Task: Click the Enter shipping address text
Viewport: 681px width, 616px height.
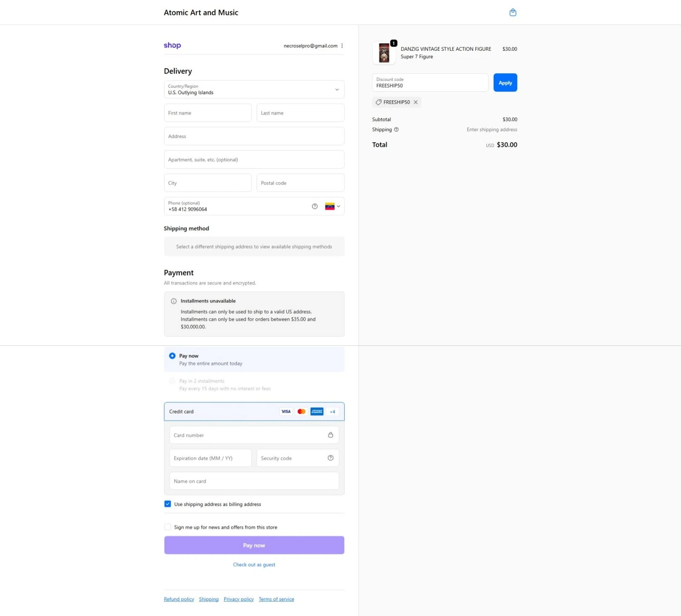Action: pyautogui.click(x=492, y=129)
